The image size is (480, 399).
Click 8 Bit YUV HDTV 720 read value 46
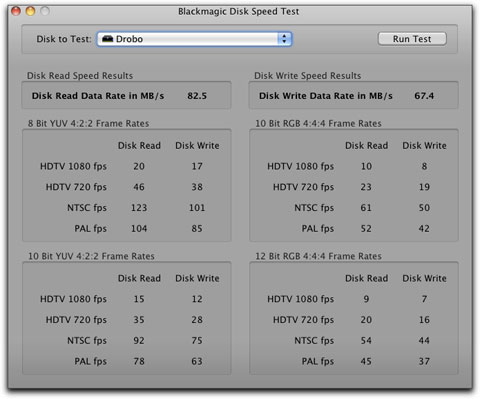(x=139, y=187)
